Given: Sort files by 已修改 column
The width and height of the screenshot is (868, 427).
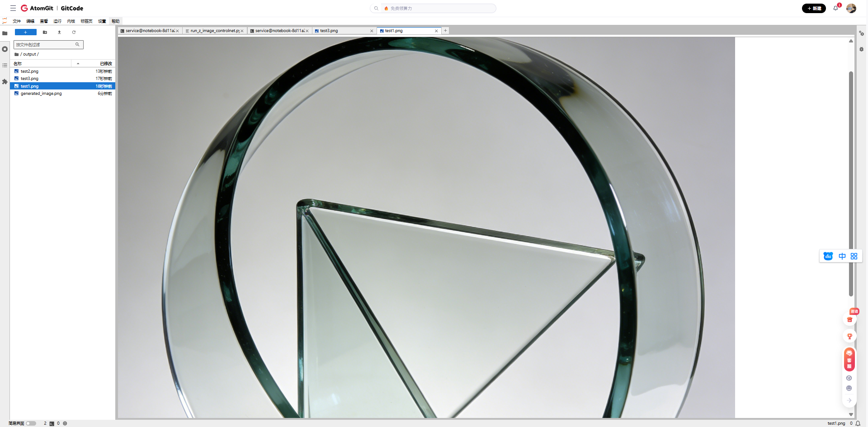Looking at the screenshot, I should click(94, 64).
